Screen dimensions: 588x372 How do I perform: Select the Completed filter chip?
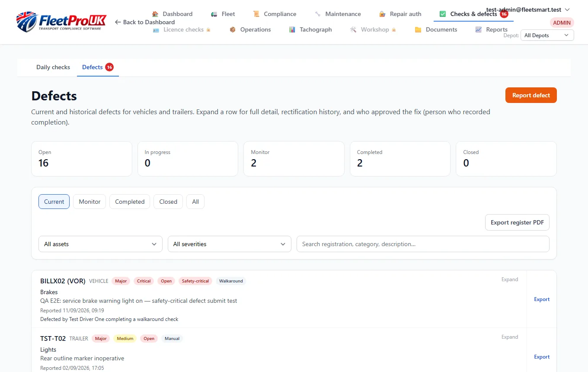point(130,202)
